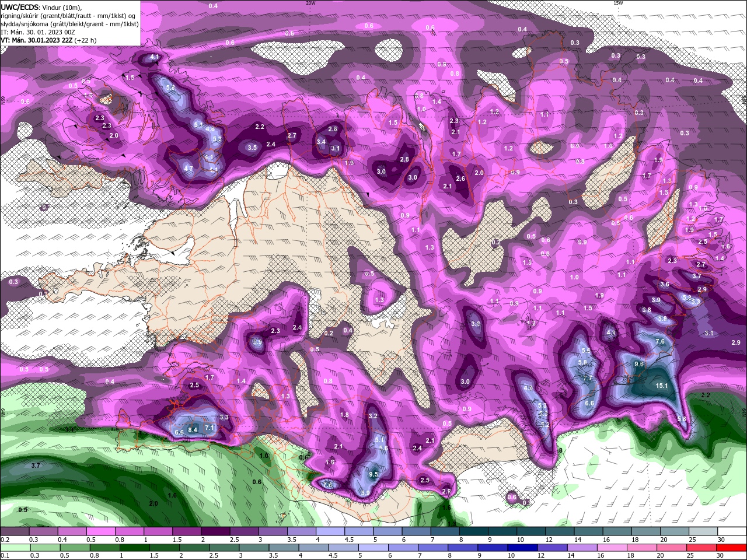
Task: Click upper legend swatch between 4 and 4.5
Action: (330, 531)
